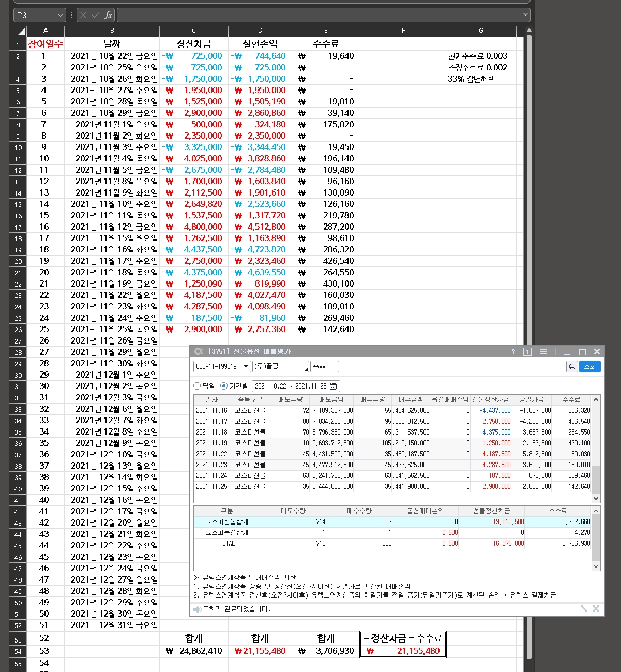Open the calendar icon beside the date range
The width and height of the screenshot is (621, 672).
click(334, 386)
